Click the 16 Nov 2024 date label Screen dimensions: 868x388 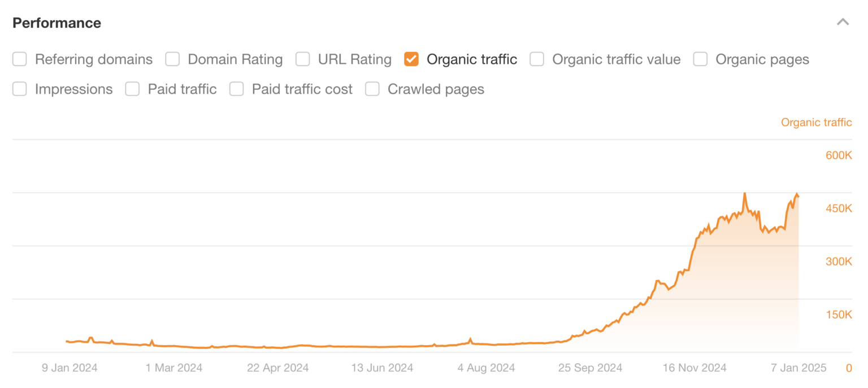pos(695,368)
